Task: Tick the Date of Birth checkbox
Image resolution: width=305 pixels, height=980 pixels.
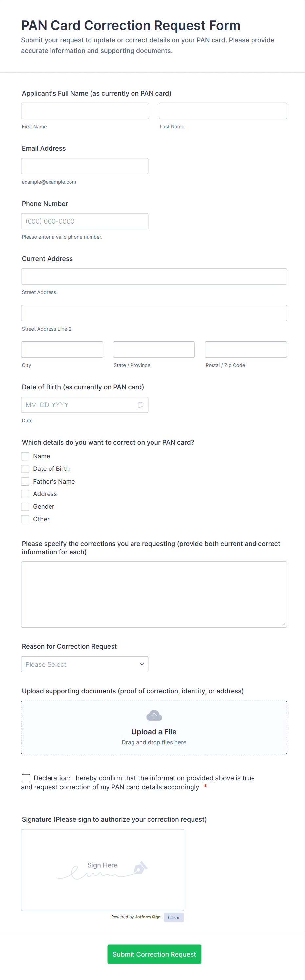Action: point(25,469)
